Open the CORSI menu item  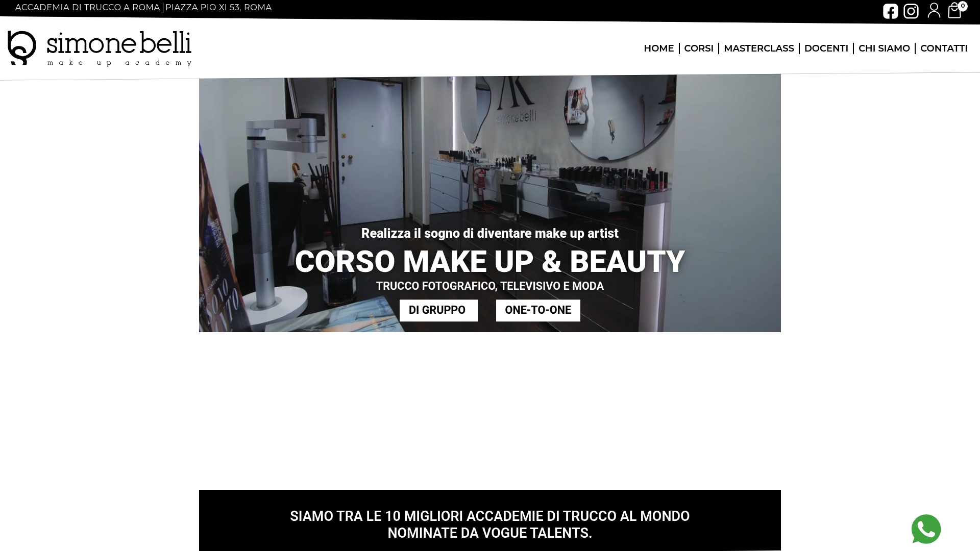pyautogui.click(x=699, y=48)
